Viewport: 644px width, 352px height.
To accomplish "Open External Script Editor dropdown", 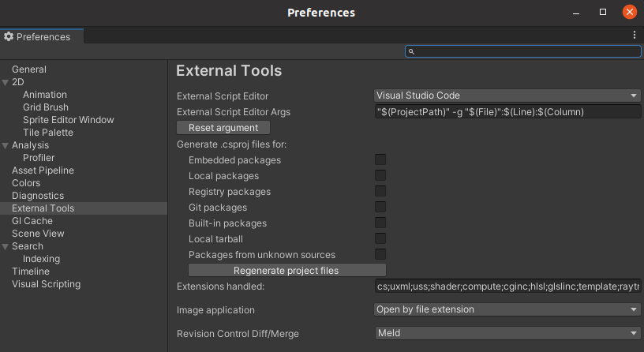I will (507, 96).
